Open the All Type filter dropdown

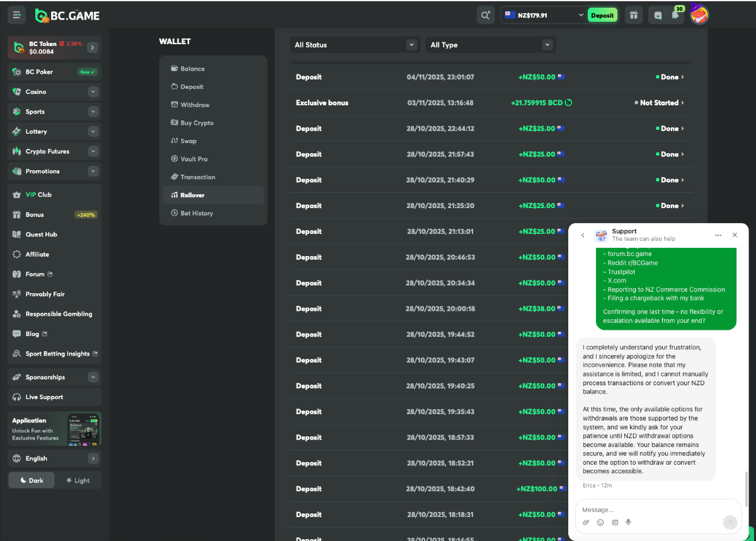click(x=490, y=45)
